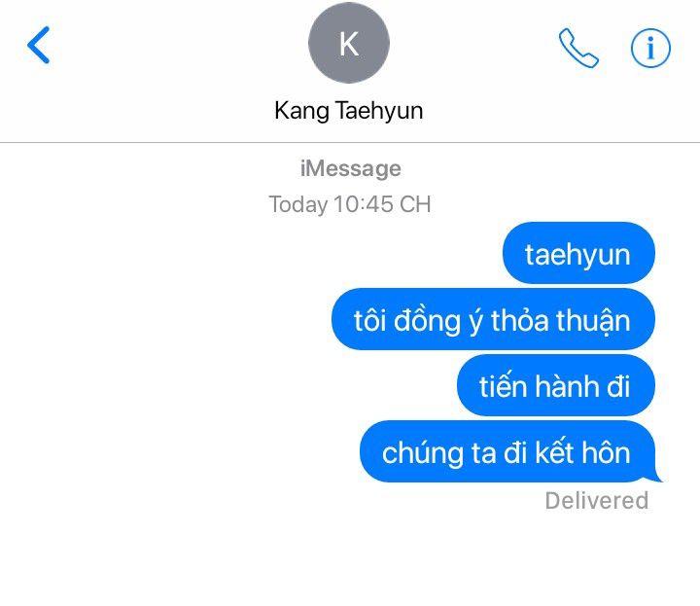Select the "taehyun" message bubble

(x=578, y=253)
